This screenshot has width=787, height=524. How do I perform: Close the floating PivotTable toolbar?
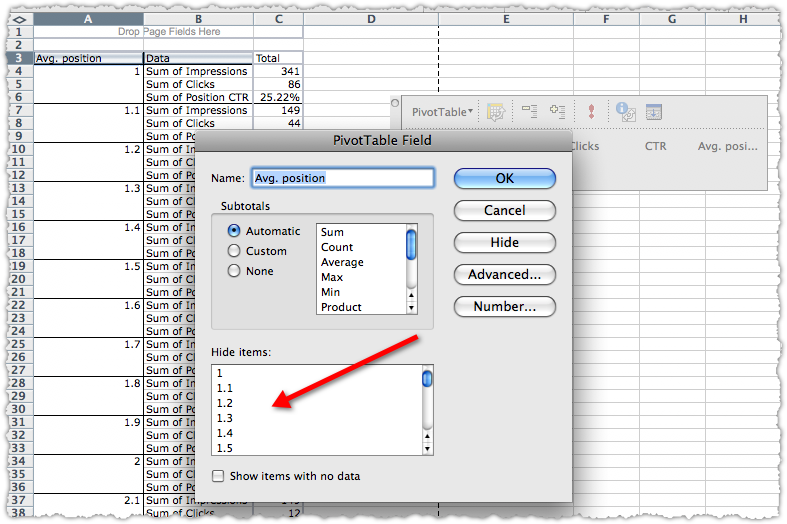[395, 103]
